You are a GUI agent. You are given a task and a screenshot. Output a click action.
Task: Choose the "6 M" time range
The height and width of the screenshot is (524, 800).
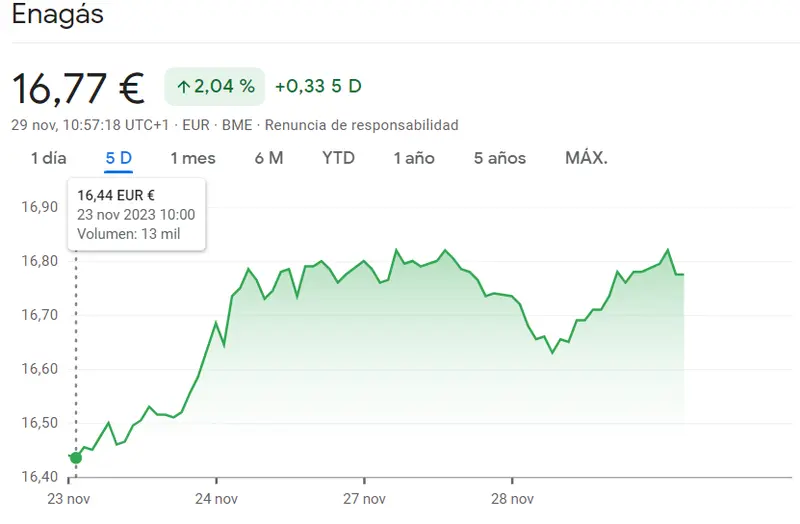click(269, 158)
